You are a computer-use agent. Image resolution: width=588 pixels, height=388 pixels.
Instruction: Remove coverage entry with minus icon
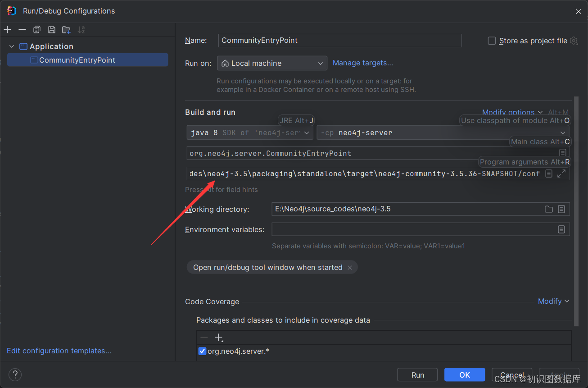point(204,338)
